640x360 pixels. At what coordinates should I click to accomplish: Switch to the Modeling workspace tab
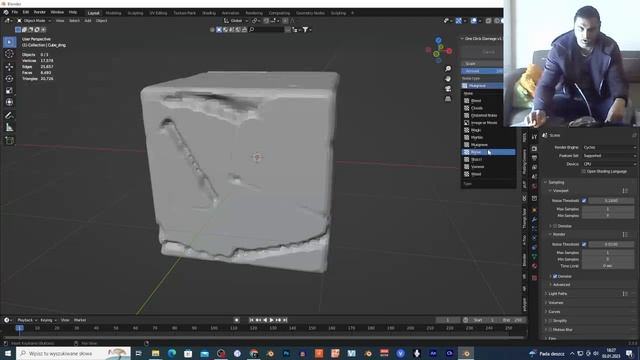click(x=113, y=13)
